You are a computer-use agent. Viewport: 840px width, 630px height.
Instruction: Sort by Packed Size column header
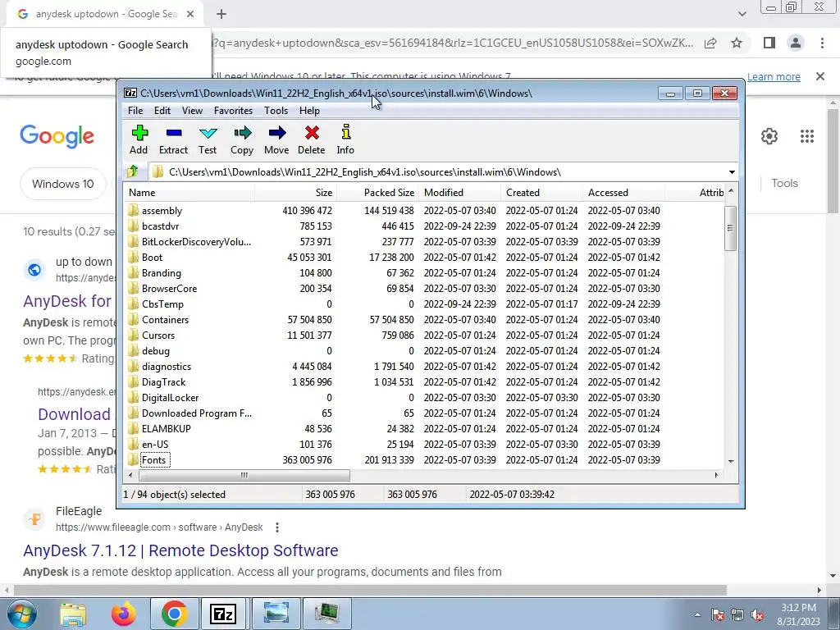click(x=377, y=192)
